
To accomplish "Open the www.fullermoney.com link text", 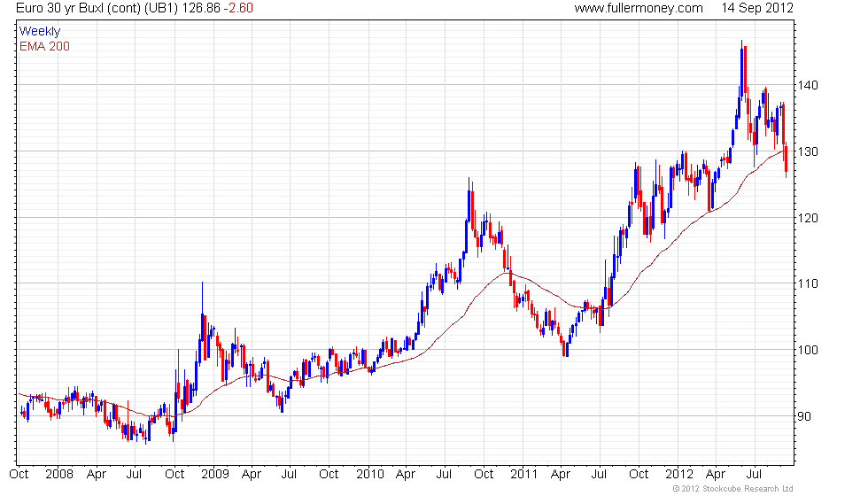I will 639,8.
